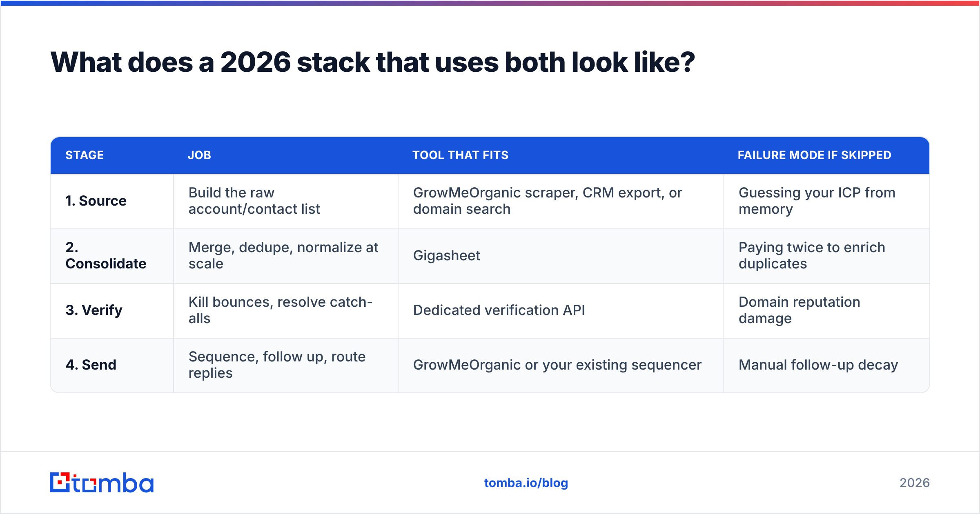Click the 'Gigasheet' tool cell
This screenshot has width=980, height=514.
561,256
